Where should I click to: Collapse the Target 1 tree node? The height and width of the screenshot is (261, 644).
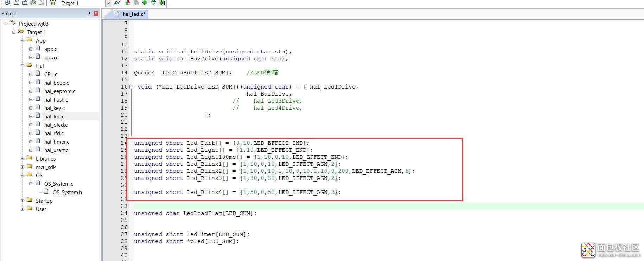click(14, 32)
